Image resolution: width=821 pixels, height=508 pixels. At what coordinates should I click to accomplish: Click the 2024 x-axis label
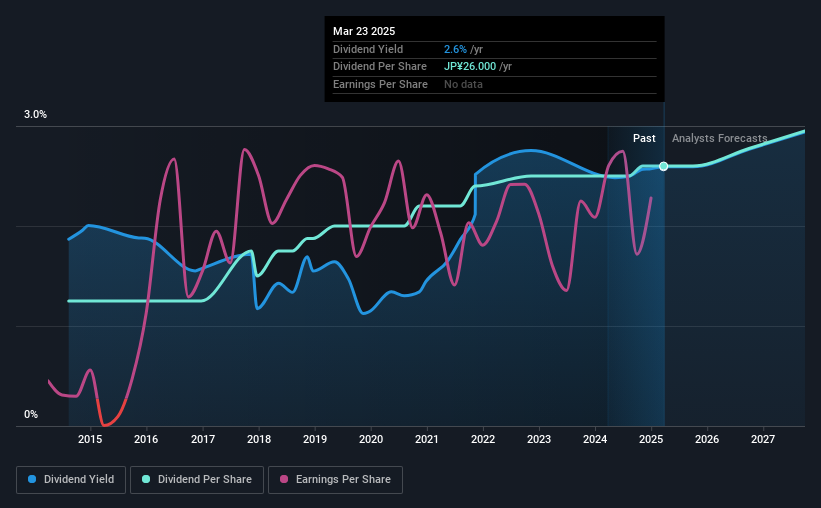[x=595, y=439]
